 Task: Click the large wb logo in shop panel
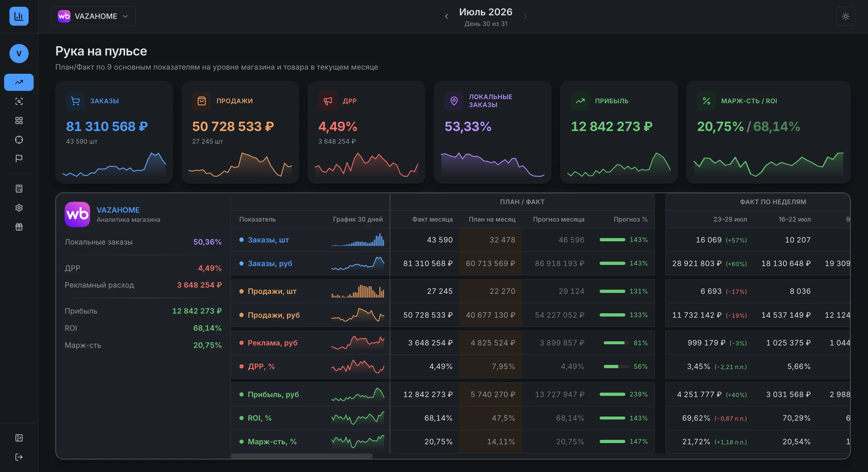[x=77, y=214]
